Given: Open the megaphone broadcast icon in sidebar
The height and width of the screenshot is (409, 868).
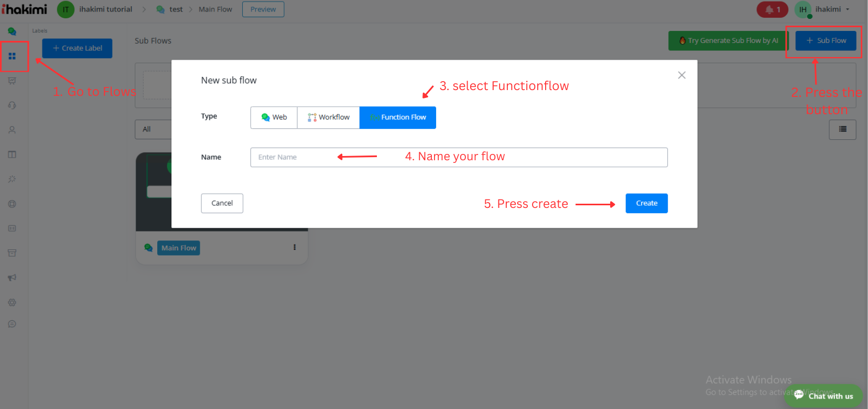Looking at the screenshot, I should click(12, 278).
